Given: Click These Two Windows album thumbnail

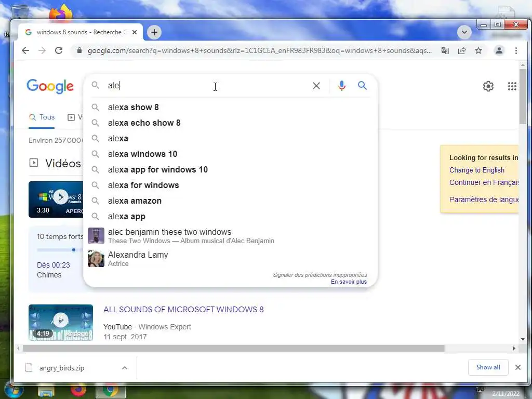Looking at the screenshot, I should (x=96, y=236).
